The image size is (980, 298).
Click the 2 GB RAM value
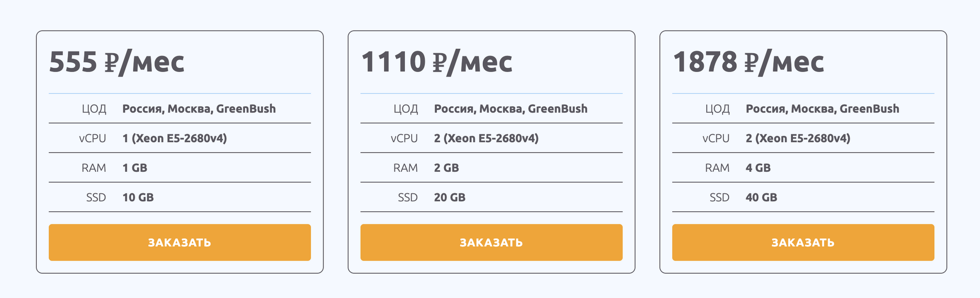click(446, 168)
